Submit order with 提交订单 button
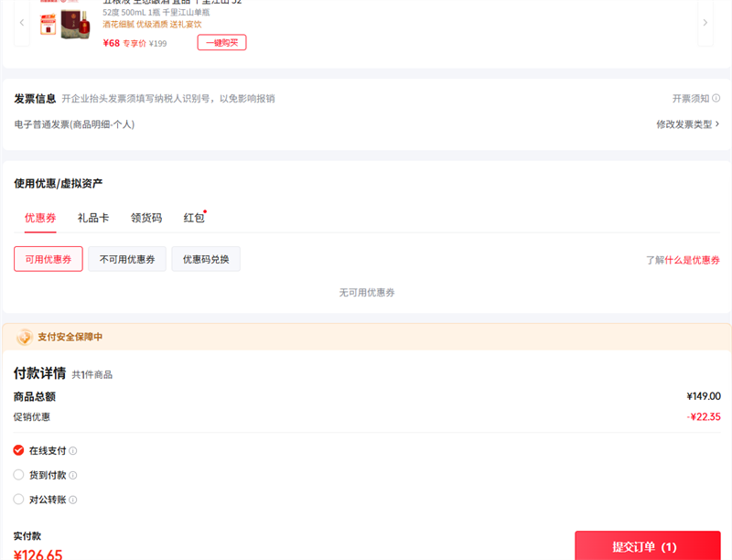The width and height of the screenshot is (732, 560). [647, 546]
